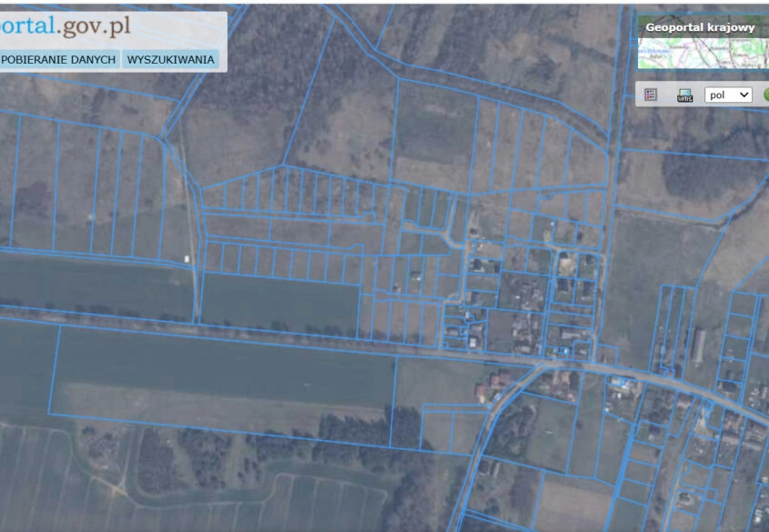The height and width of the screenshot is (532, 769).
Task: Click the green icon beside language selector
Action: point(765,95)
